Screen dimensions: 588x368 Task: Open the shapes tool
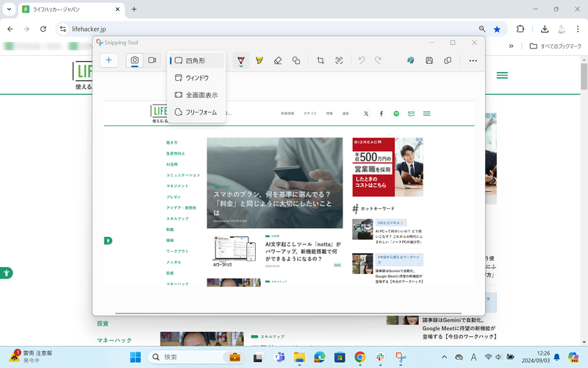(296, 60)
